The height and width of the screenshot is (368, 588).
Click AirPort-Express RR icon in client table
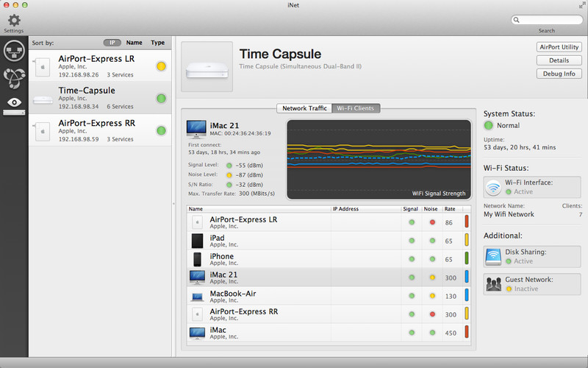pyautogui.click(x=197, y=314)
